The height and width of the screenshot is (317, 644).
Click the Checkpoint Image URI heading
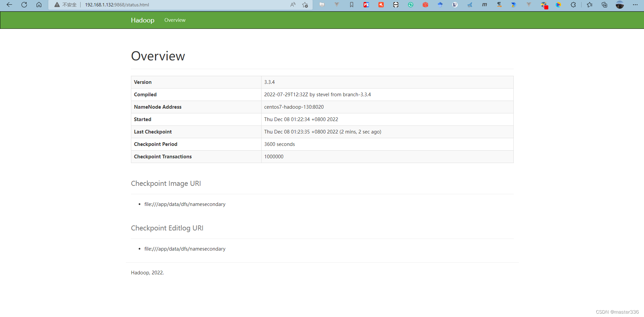166,183
